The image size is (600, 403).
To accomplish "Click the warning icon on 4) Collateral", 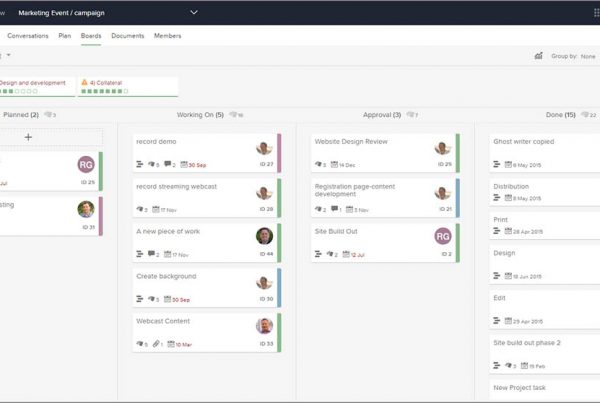I will point(86,83).
